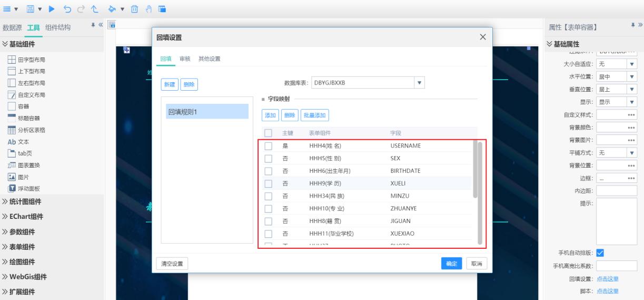Click the field mapping list vertical scrollbar

479,170
